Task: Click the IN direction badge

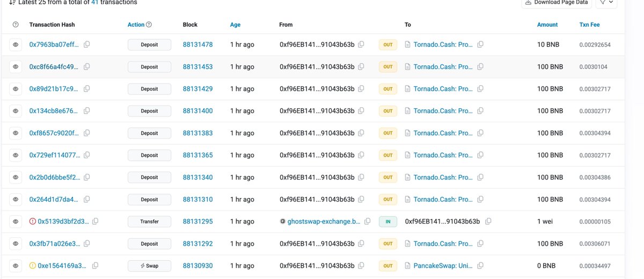Action: [388, 221]
